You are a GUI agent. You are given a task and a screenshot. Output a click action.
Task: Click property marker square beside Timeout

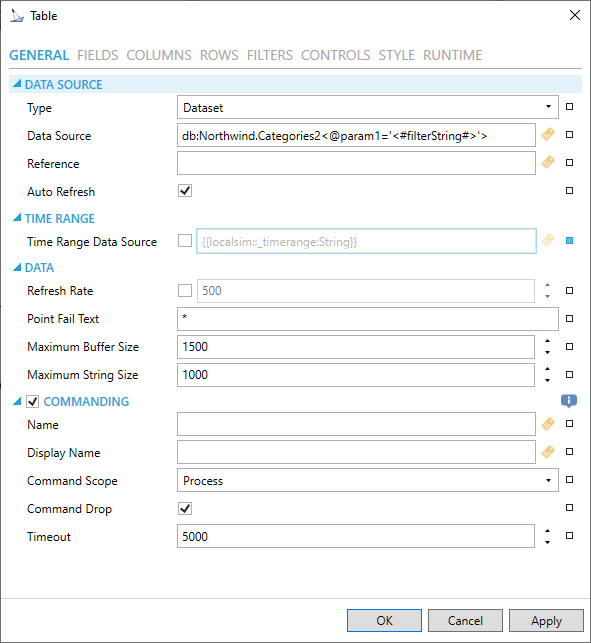tap(569, 536)
